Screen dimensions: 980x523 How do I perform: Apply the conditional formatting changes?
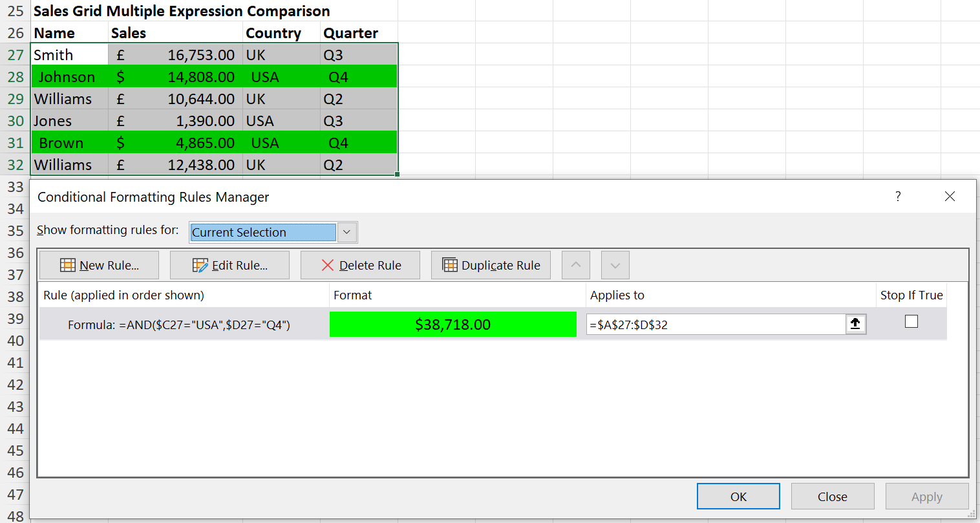coord(927,496)
